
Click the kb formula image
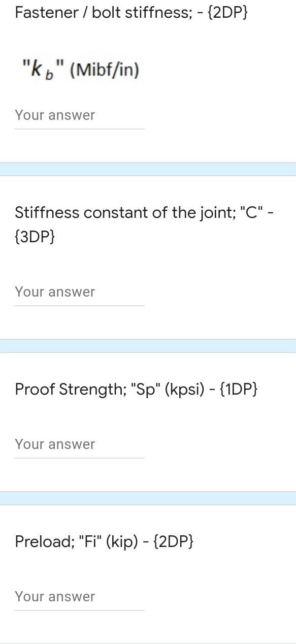pyautogui.click(x=81, y=68)
